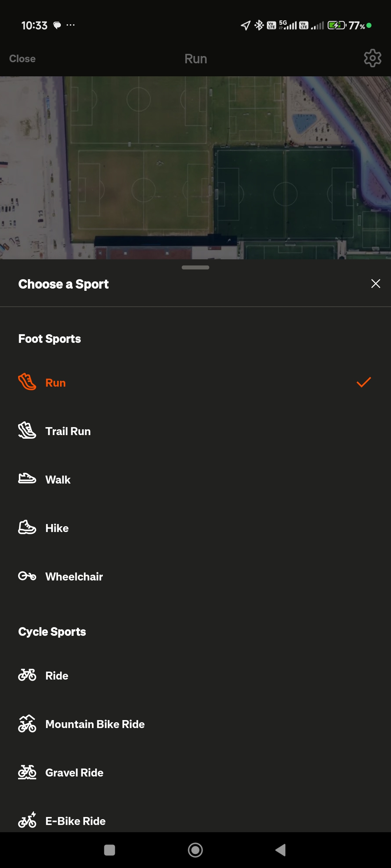Choose the Hike label

tap(57, 528)
